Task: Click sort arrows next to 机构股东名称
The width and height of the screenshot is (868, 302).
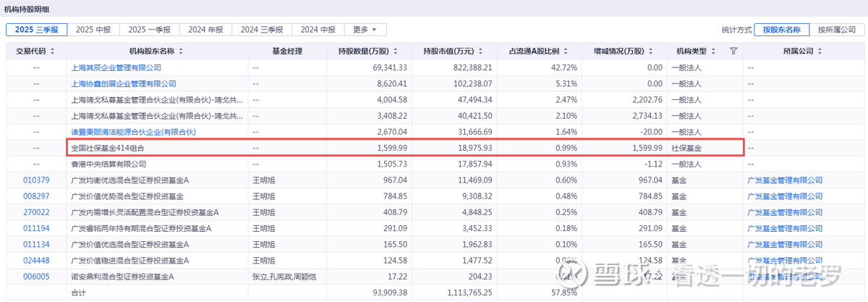Action: 181,51
